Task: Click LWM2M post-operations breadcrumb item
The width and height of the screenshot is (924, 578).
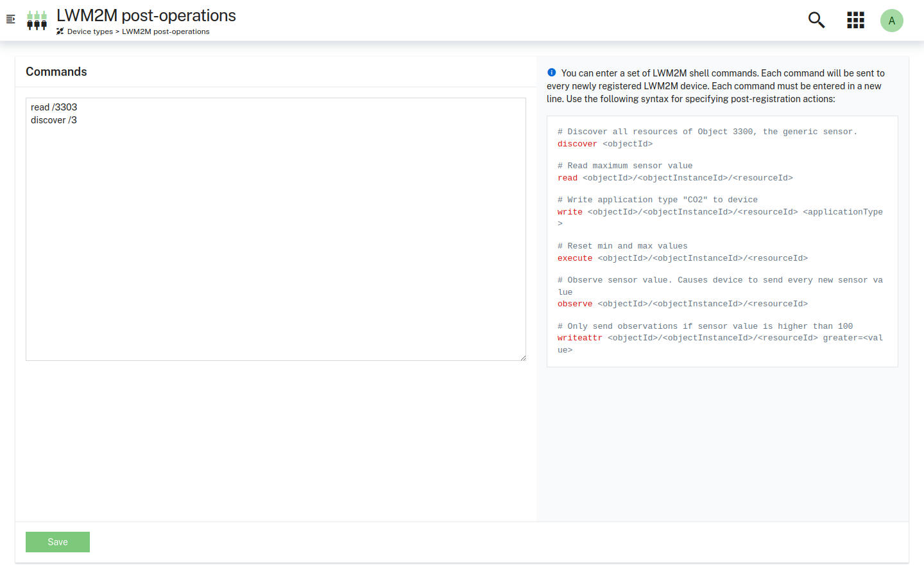Action: tap(166, 31)
